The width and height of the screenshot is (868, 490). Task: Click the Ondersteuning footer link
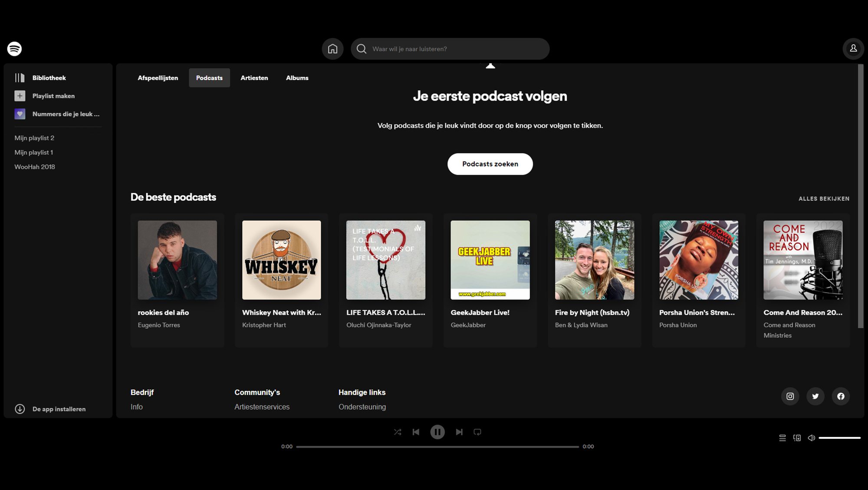tap(362, 407)
